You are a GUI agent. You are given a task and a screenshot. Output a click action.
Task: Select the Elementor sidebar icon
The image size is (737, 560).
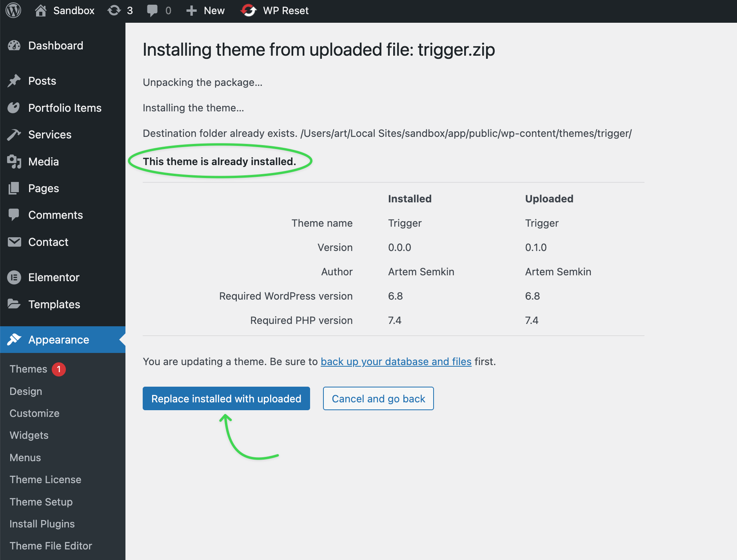point(14,278)
